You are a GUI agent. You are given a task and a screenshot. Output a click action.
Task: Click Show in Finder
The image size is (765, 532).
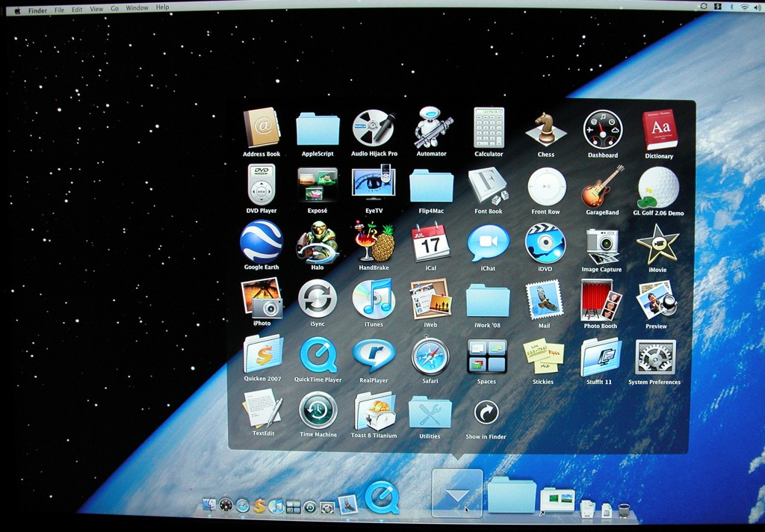coord(486,413)
